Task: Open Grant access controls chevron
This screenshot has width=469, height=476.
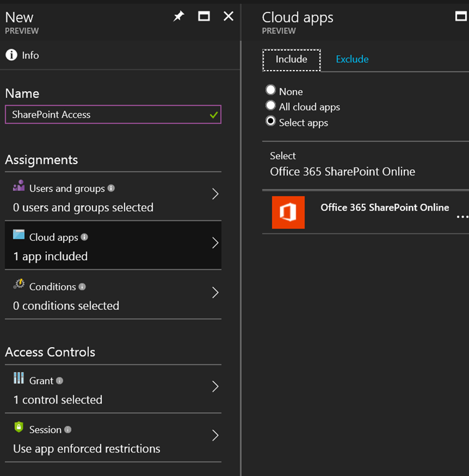Action: coord(215,387)
